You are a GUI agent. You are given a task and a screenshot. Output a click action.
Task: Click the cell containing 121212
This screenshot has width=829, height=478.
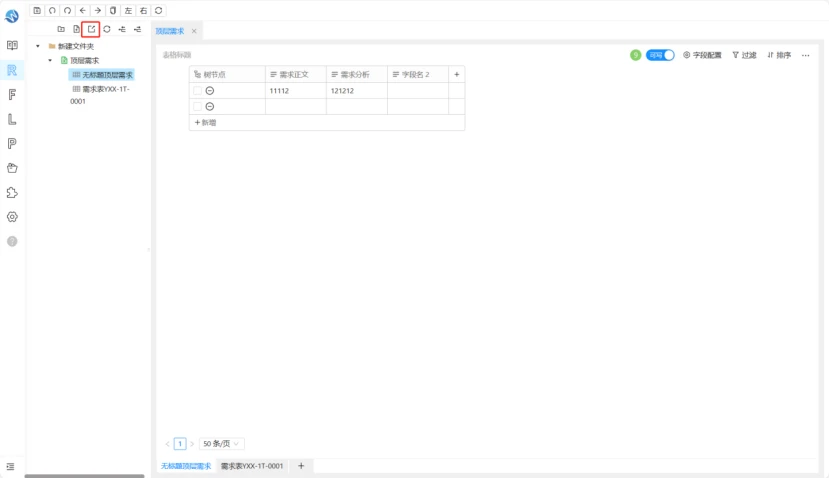point(357,91)
